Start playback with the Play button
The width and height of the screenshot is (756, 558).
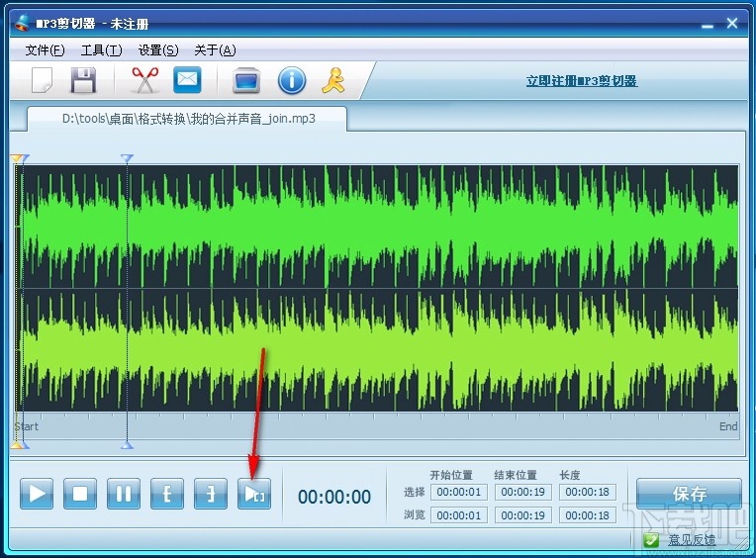tap(37, 494)
